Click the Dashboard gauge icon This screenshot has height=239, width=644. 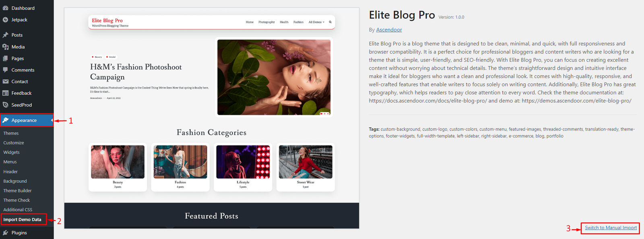[5, 8]
